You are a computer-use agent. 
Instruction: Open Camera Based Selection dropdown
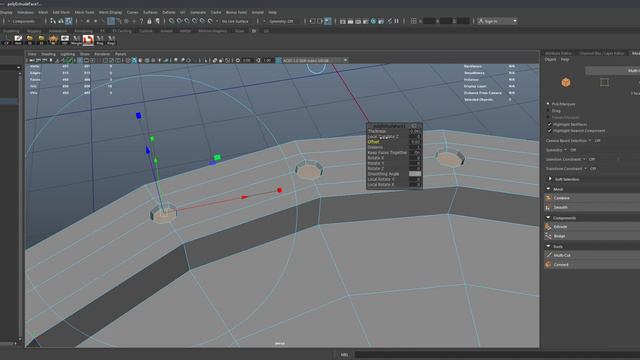590,140
